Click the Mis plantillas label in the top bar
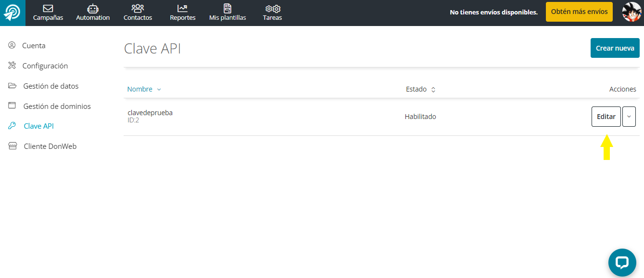This screenshot has width=644, height=278. click(227, 18)
